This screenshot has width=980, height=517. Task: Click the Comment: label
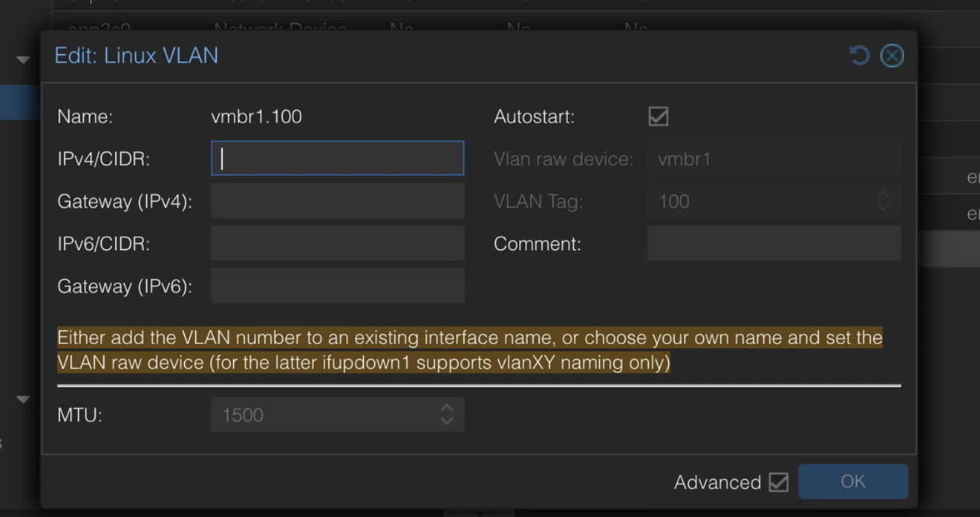coord(538,243)
